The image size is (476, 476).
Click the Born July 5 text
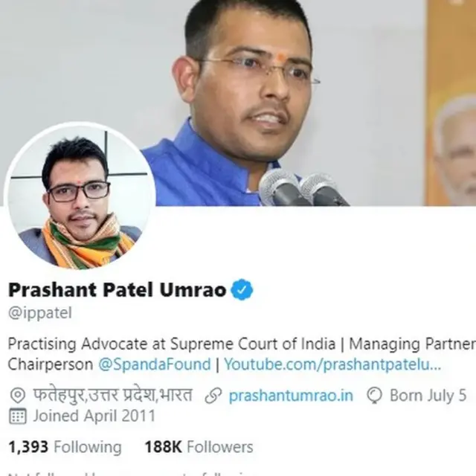428,396
